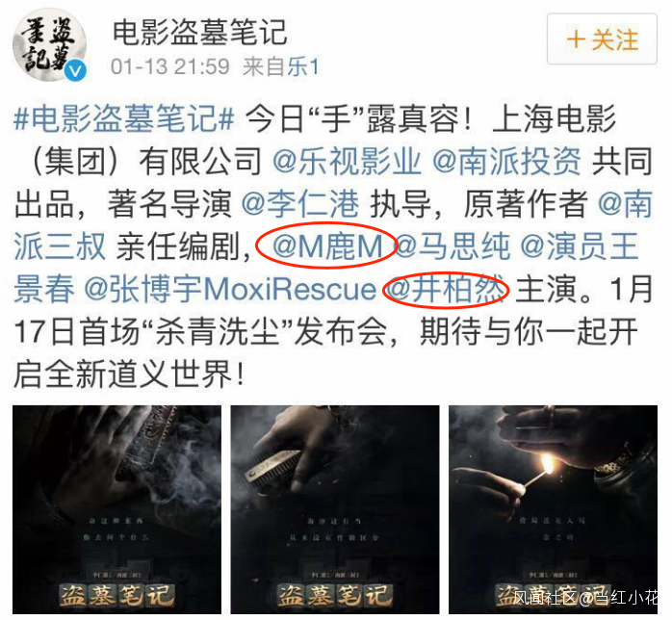
Task: Open the circled @井柏然 mention
Action: tap(447, 289)
